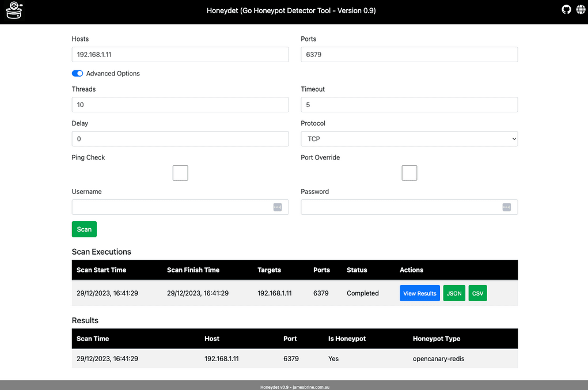
Task: Click the Results section heading
Action: (x=85, y=321)
